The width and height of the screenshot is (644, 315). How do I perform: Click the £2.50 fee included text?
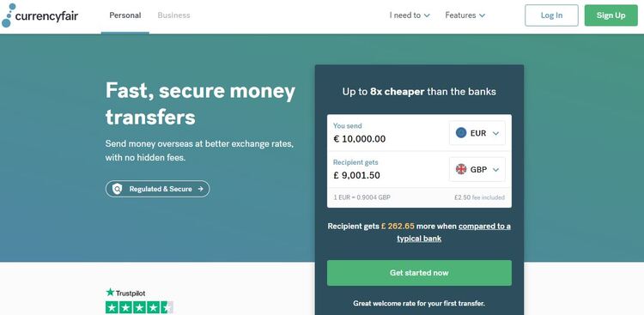(479, 197)
